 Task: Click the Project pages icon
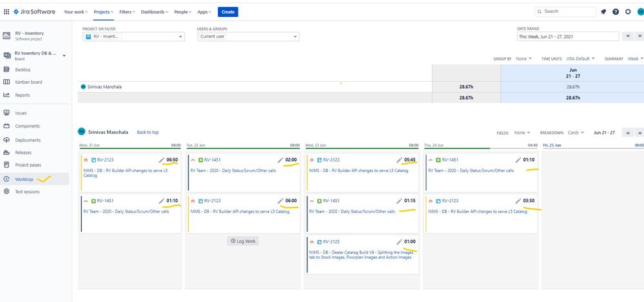tap(6, 165)
